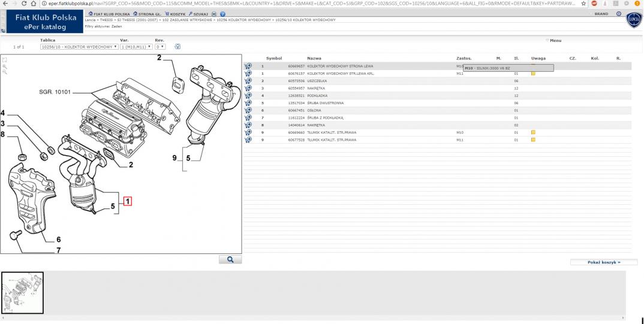Click magnifier search button below diagram

click(230, 259)
